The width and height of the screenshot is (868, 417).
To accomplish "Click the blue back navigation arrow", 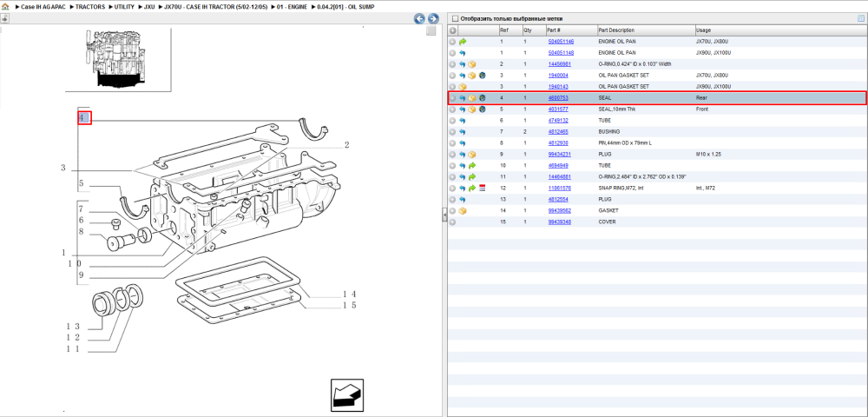I will [419, 18].
